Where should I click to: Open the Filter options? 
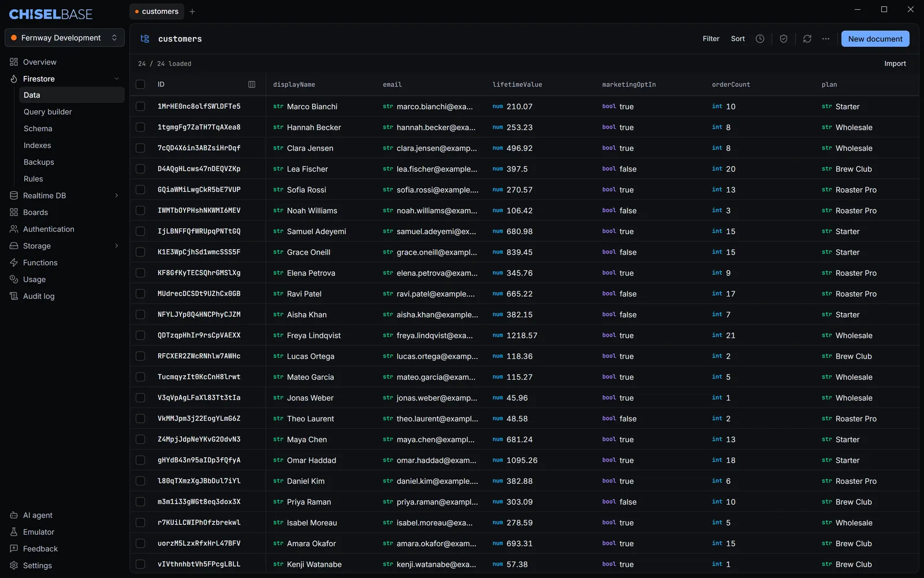tap(711, 39)
